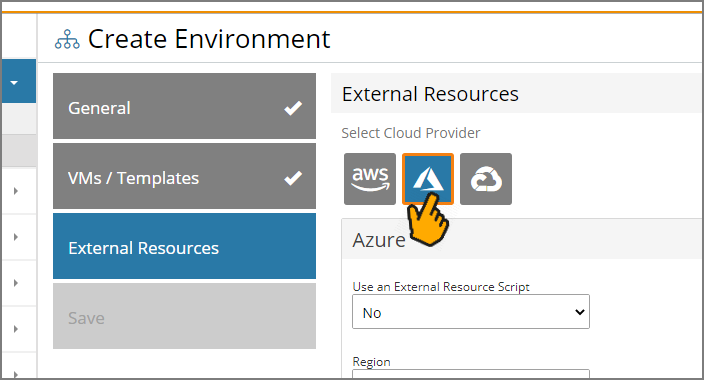Click the Azure panel heading
Viewport: 704px width, 380px height.
tap(379, 240)
